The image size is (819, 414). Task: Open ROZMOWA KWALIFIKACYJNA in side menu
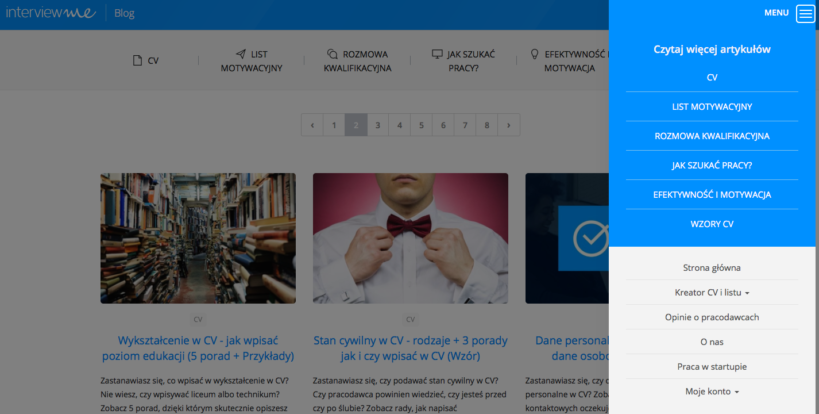712,136
